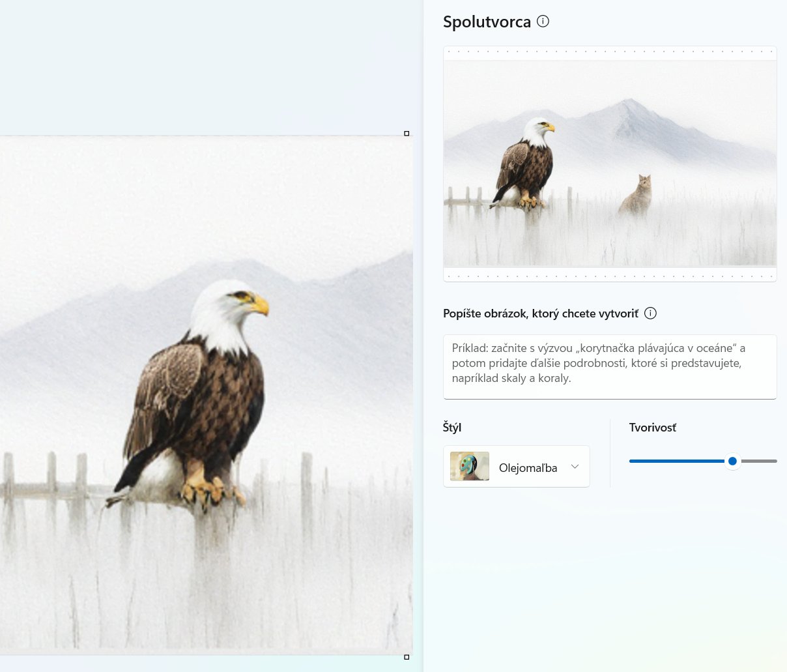The height and width of the screenshot is (672, 787).
Task: Click the Tvorivosť slider handle
Action: (732, 461)
